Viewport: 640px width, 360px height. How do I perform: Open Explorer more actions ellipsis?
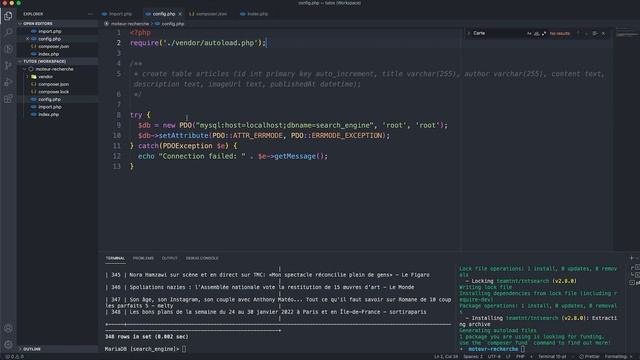click(x=90, y=14)
